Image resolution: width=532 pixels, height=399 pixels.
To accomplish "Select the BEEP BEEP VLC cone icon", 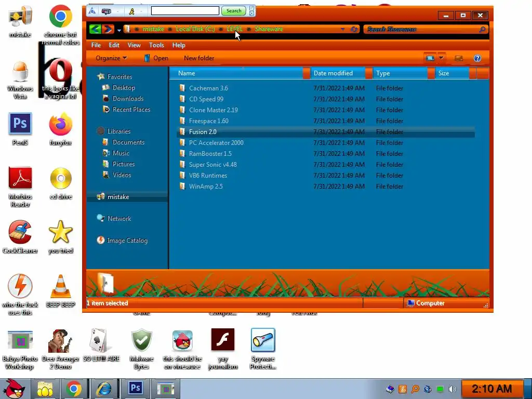I will coord(60,291).
